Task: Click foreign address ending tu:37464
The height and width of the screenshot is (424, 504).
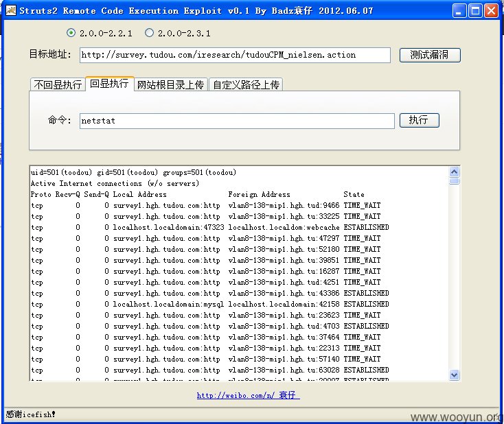Action: pos(284,337)
